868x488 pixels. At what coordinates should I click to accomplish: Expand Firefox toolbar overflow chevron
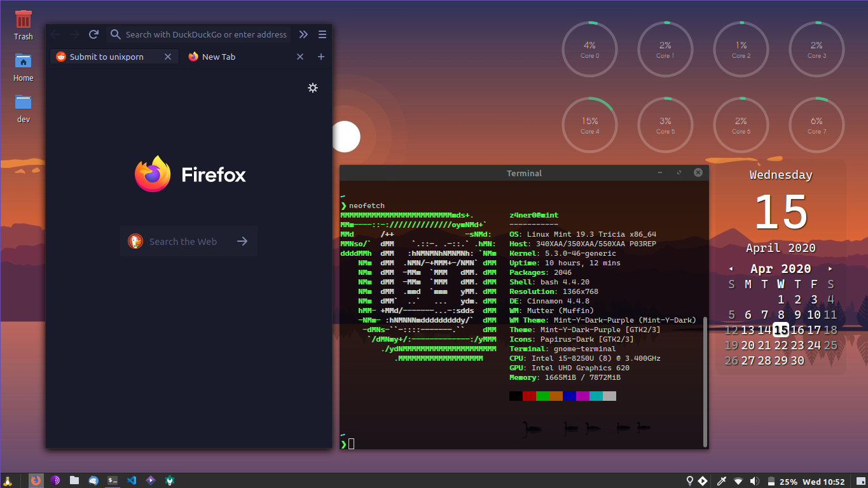(x=303, y=34)
